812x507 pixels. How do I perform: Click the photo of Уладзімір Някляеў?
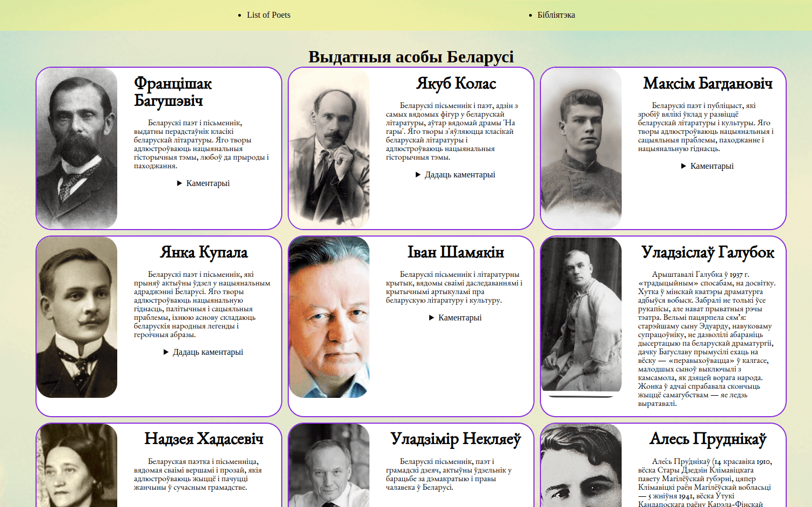329,466
